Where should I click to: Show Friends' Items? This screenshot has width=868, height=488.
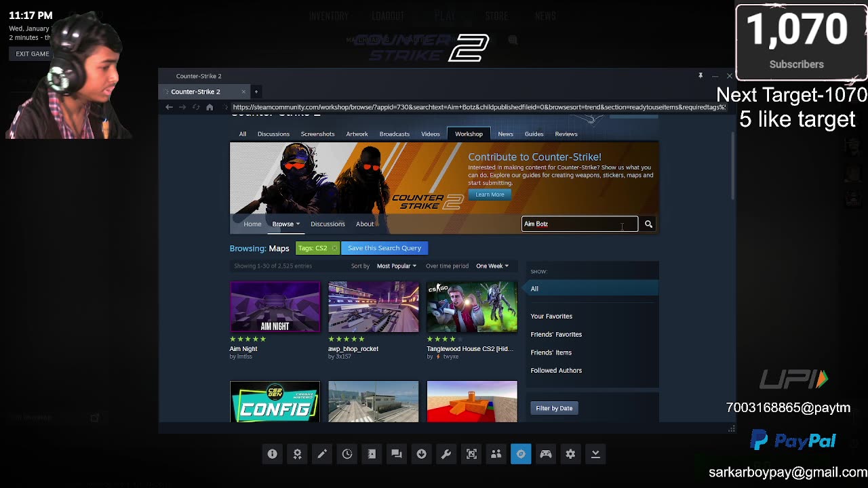tap(551, 352)
